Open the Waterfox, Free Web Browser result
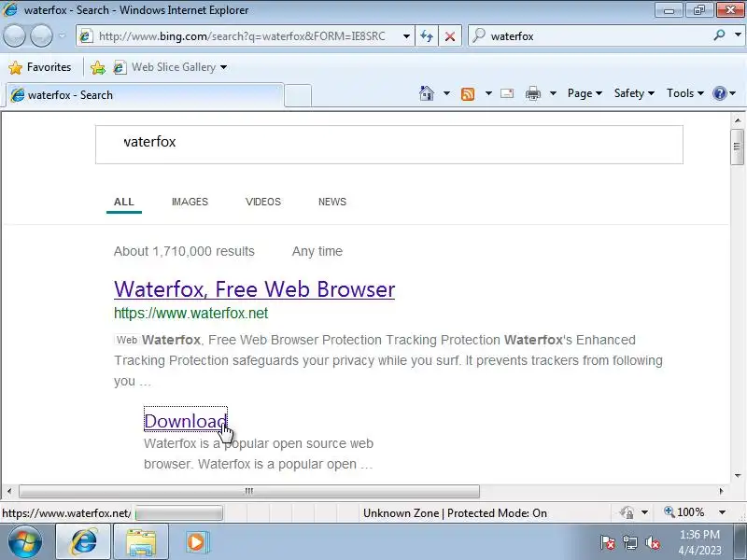Viewport: 747px width, 560px height. coord(254,289)
